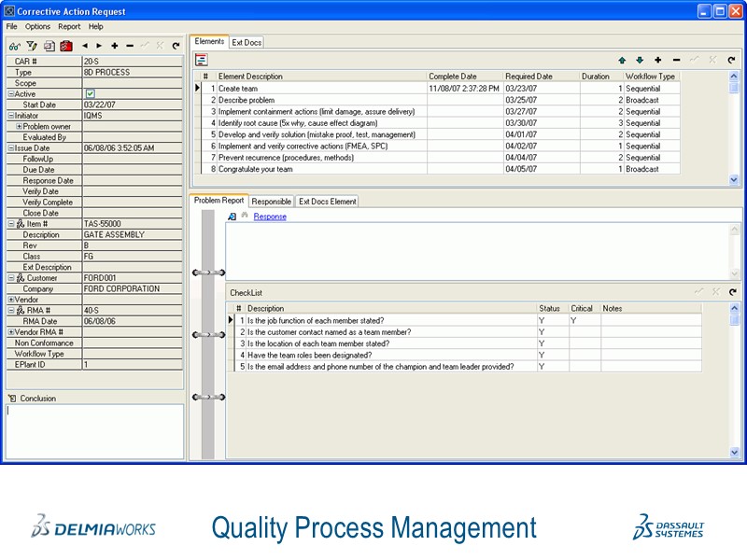Screen dimensions: 747x560
Task: Switch to the Ext Docs tab
Action: pos(247,42)
